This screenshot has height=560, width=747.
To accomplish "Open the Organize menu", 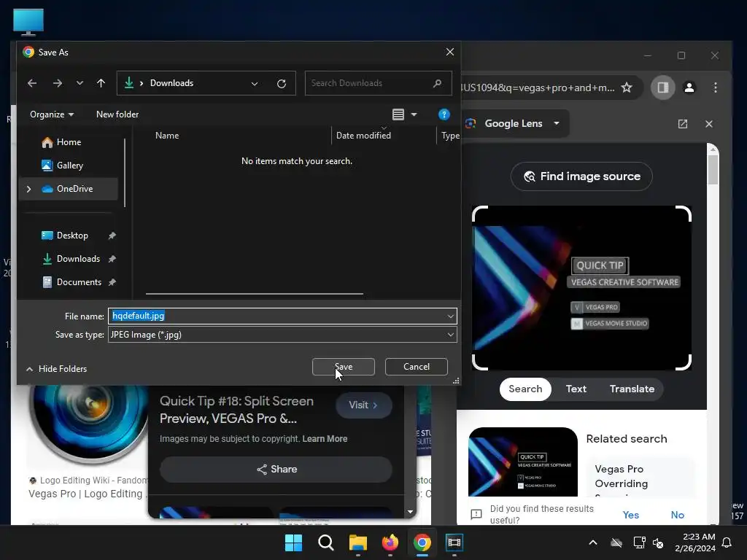I will click(52, 114).
